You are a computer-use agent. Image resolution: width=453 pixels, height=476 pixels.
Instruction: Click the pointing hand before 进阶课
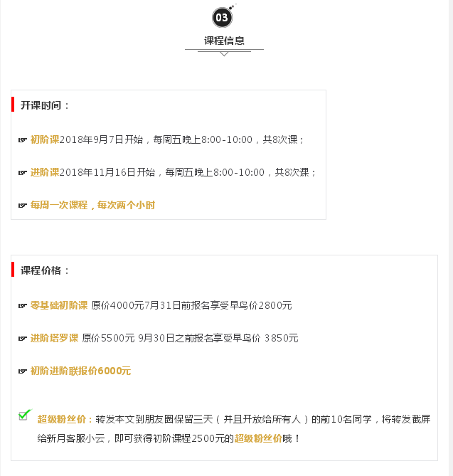[23, 173]
